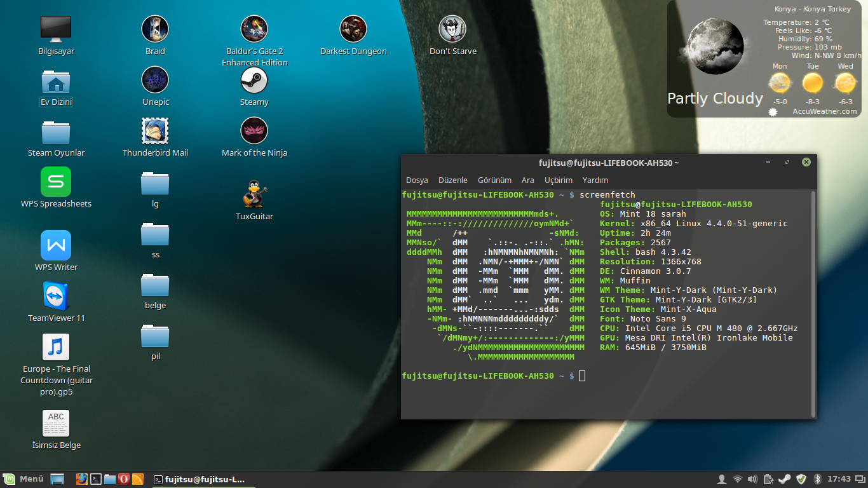Open the user applet in system tray
Viewport: 868px width, 488px height.
pyautogui.click(x=721, y=479)
